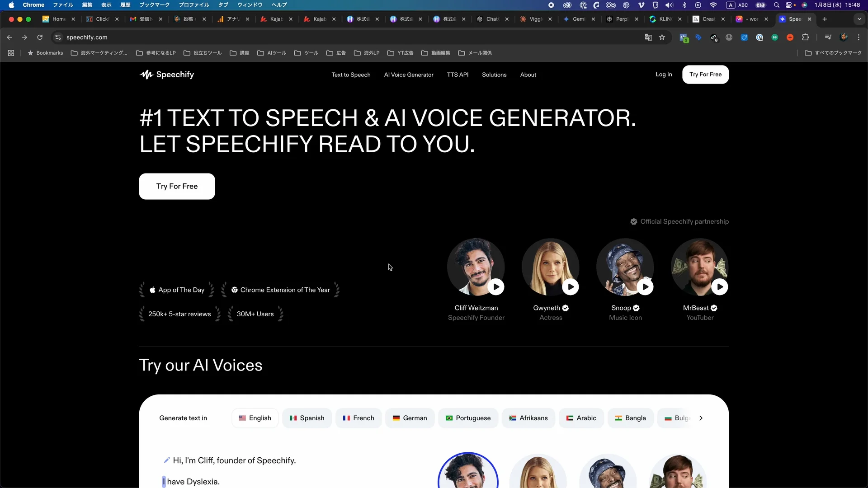Open Solutions nav menu
Image resolution: width=868 pixels, height=488 pixels.
coord(494,75)
